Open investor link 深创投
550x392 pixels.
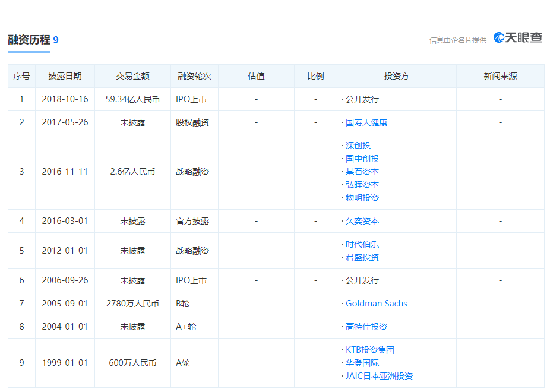click(358, 146)
